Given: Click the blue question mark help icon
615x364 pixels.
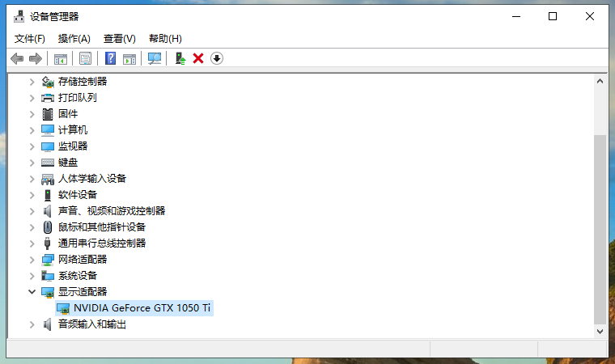Looking at the screenshot, I should point(110,58).
